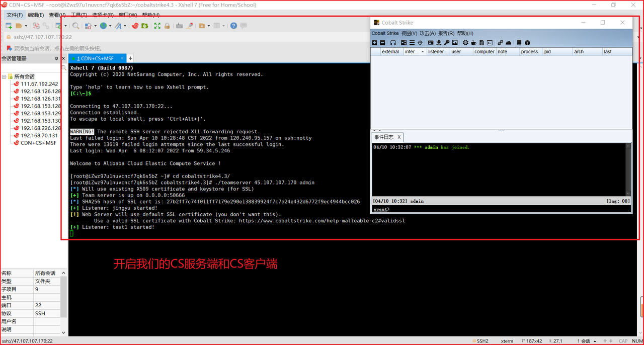Open the Cobalt Strike menu
This screenshot has width=644, height=345.
(x=385, y=33)
